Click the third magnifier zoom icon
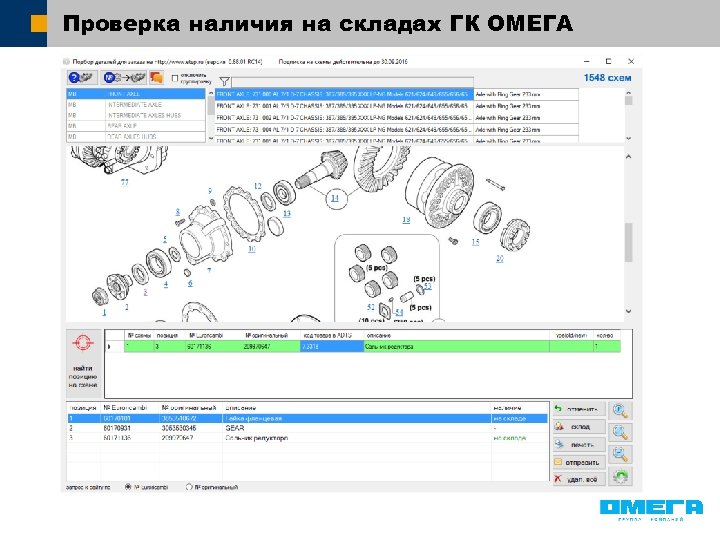720x540 pixels. pos(620,454)
